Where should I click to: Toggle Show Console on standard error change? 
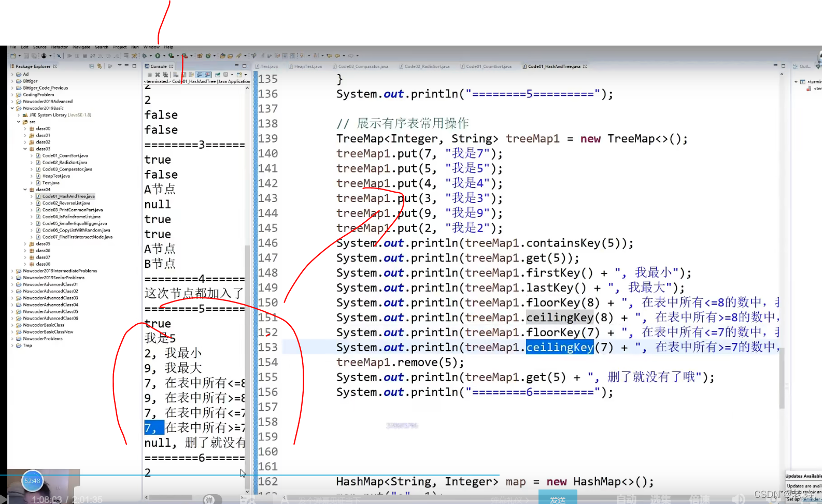(x=207, y=75)
